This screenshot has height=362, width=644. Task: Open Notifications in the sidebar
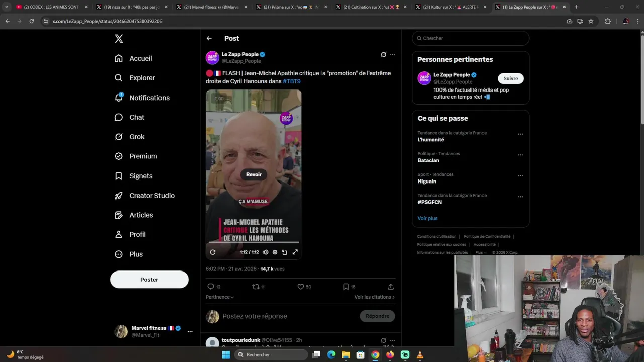point(142,98)
